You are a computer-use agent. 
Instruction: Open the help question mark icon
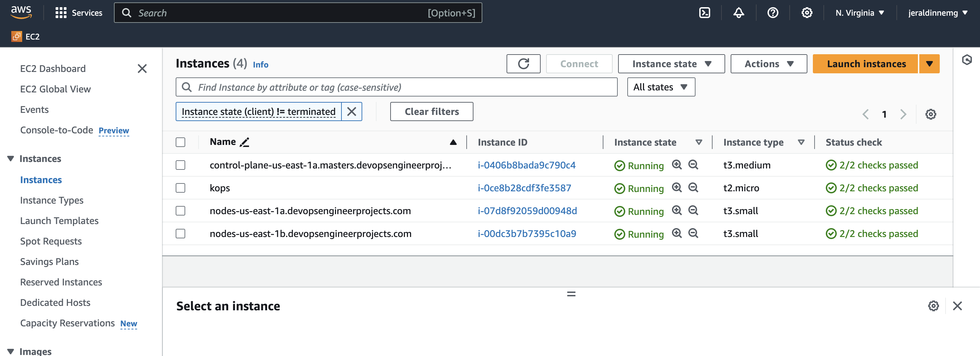[x=773, y=13]
